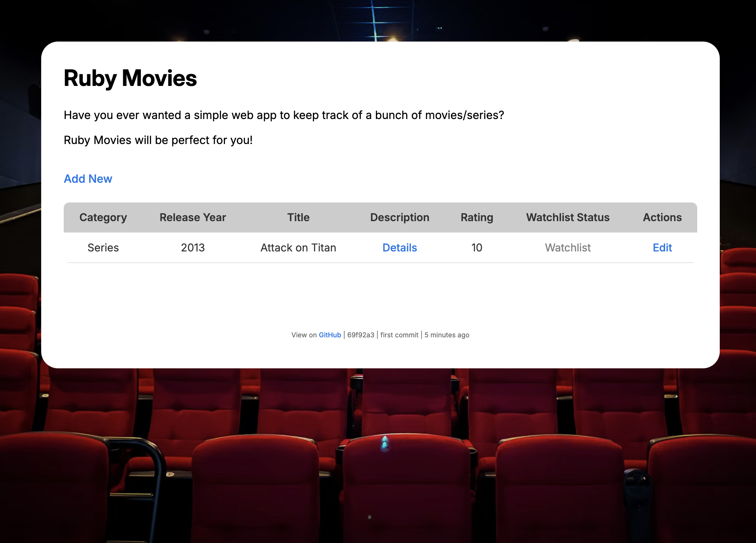Click the Title column header

(x=298, y=217)
